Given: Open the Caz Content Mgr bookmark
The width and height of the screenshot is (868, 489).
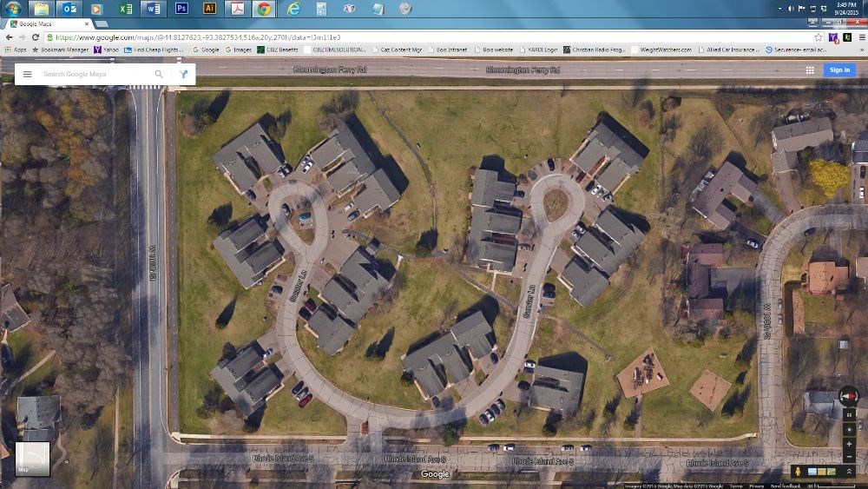Looking at the screenshot, I should [397, 50].
